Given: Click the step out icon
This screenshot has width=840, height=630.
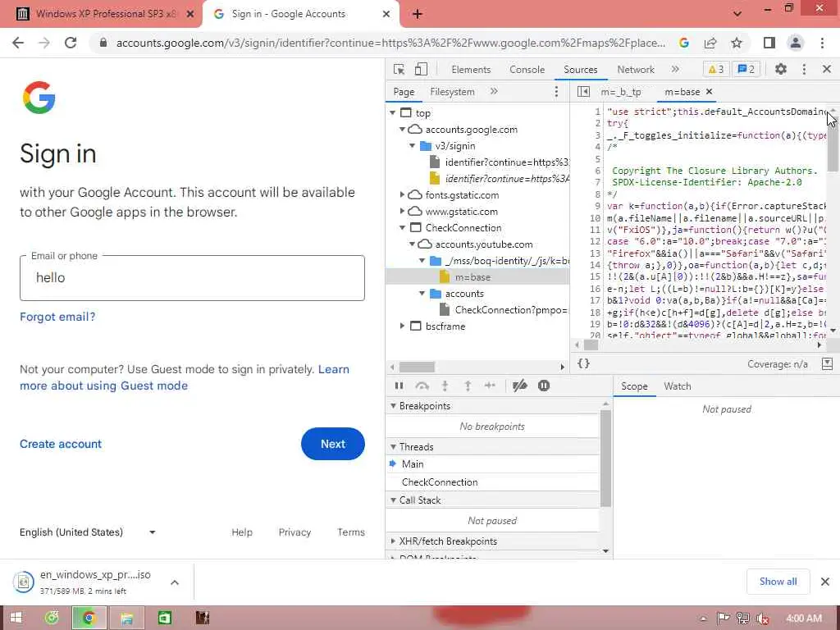Looking at the screenshot, I should pyautogui.click(x=468, y=386).
